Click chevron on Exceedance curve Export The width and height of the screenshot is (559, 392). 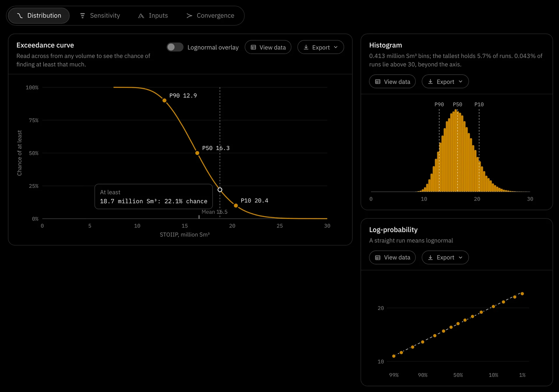pos(336,47)
